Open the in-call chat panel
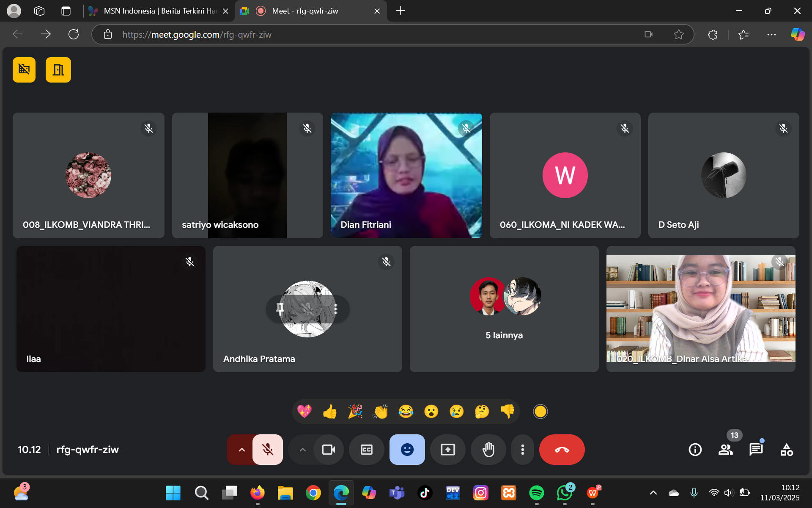The image size is (812, 508). coord(756,450)
